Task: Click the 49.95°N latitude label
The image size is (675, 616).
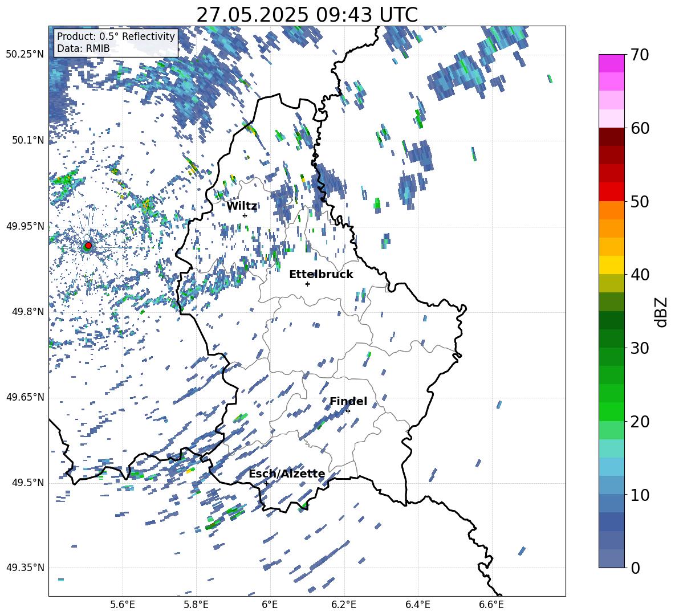Action: click(x=25, y=226)
